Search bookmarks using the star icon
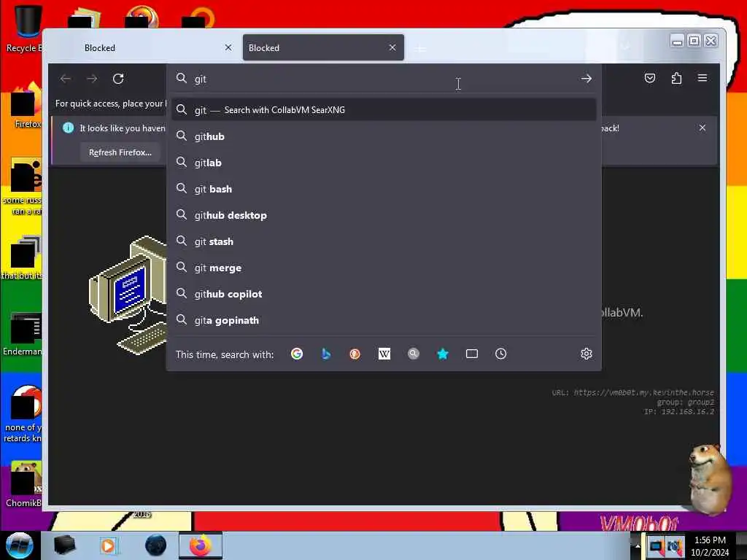 click(443, 354)
